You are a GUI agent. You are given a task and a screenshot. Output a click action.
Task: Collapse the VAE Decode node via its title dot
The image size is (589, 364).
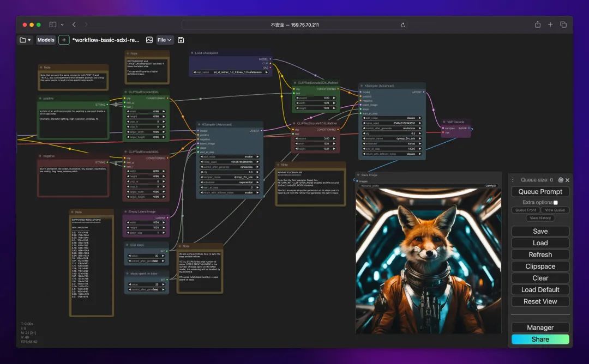[444, 122]
